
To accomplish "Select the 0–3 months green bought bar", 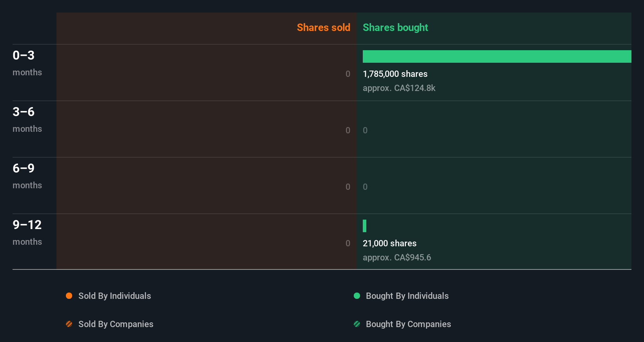I will pos(497,56).
